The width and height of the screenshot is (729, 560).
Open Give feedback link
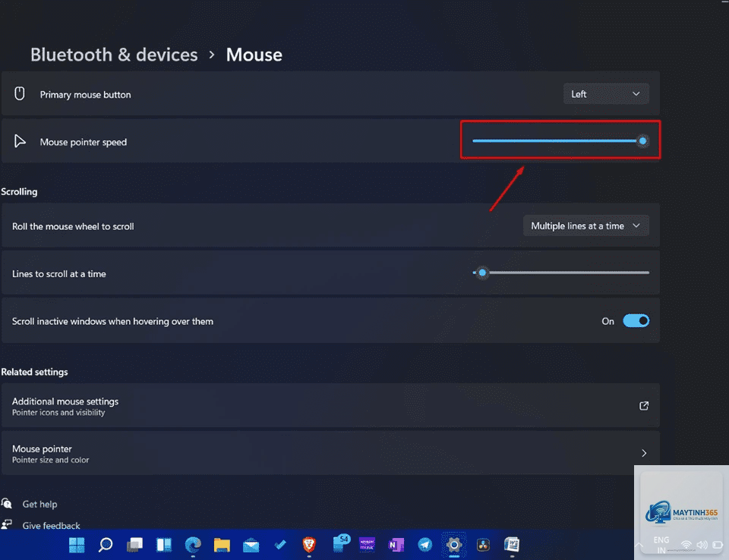click(51, 526)
